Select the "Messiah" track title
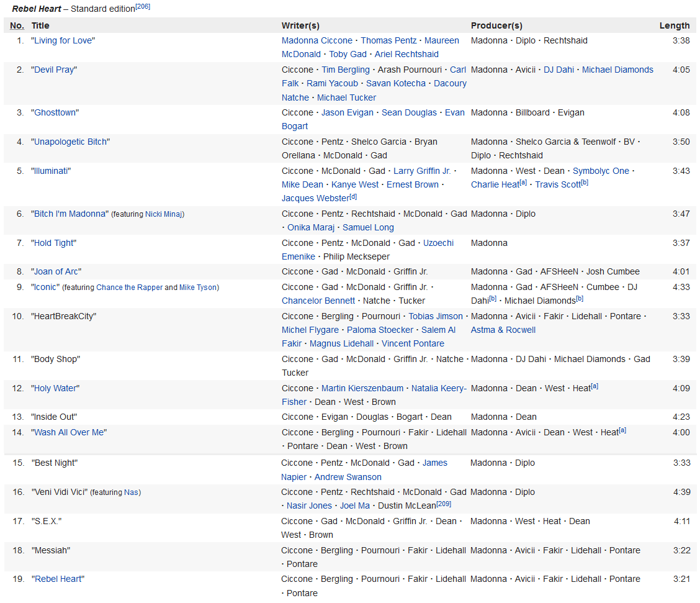 (51, 550)
